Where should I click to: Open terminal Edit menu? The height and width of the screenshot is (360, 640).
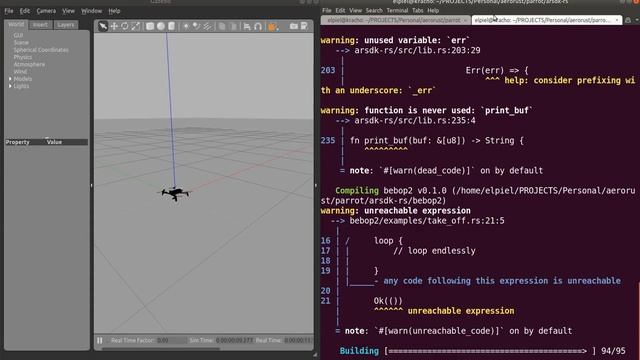coord(340,11)
